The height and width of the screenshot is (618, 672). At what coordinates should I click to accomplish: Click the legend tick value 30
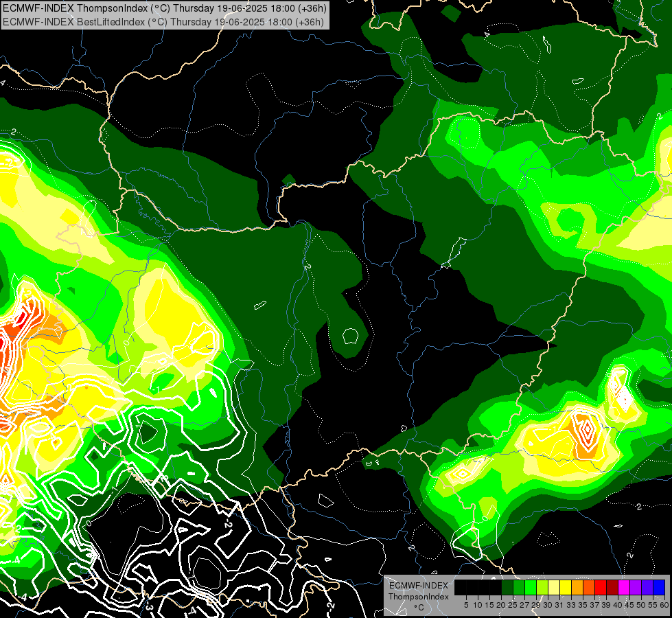tap(548, 605)
